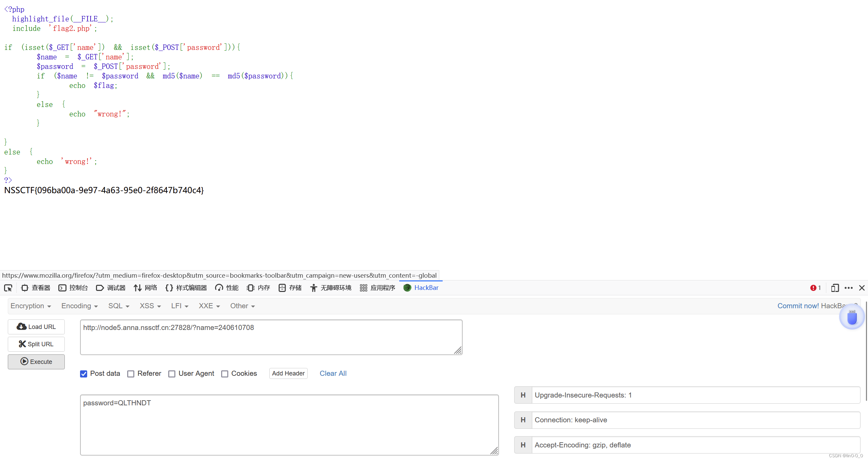
Task: Click the red error count badge
Action: [815, 288]
